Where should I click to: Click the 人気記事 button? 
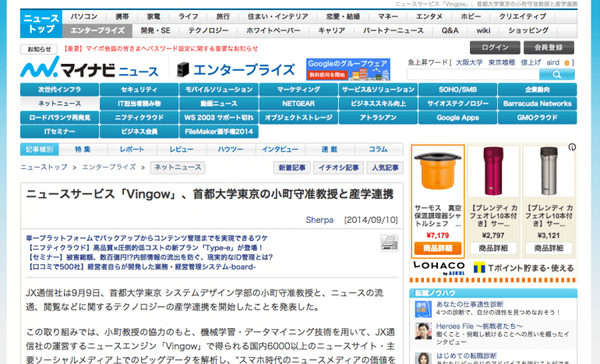386,168
